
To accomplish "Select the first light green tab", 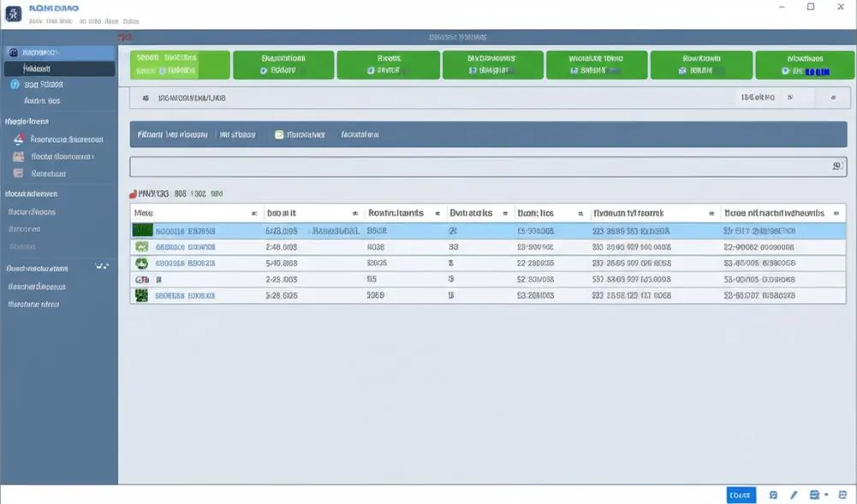I will click(180, 64).
